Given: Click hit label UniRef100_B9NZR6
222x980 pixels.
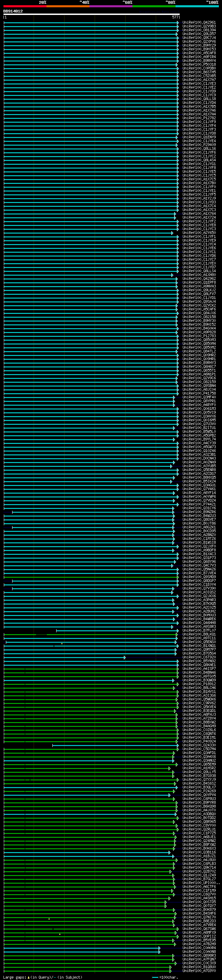Looking at the screenshot, I should (199, 512).
